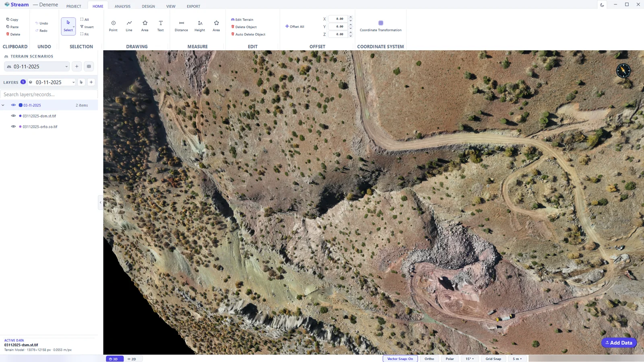Open the 15° angle dropdown
The width and height of the screenshot is (644, 362).
click(x=470, y=359)
